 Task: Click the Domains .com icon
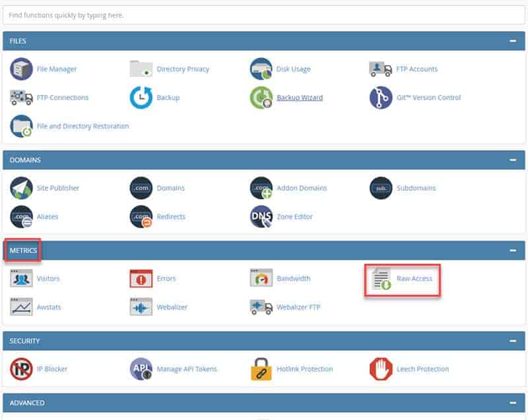pos(141,188)
